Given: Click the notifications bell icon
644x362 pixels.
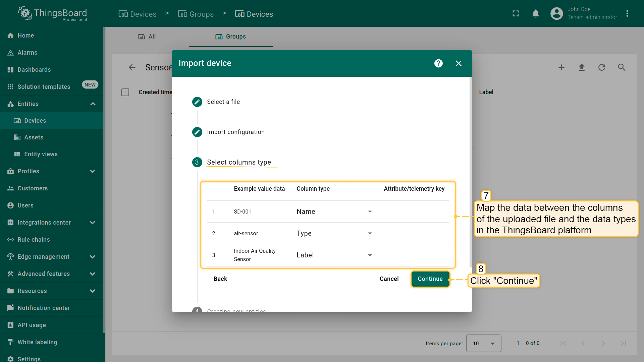Looking at the screenshot, I should coord(536,13).
